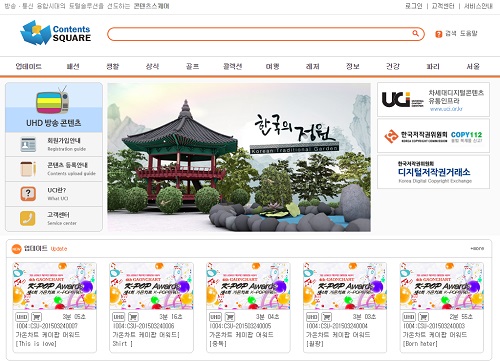The width and height of the screenshot is (500, 361).
Task: Open the UHD broadcast contents TV icon
Action: tap(53, 101)
